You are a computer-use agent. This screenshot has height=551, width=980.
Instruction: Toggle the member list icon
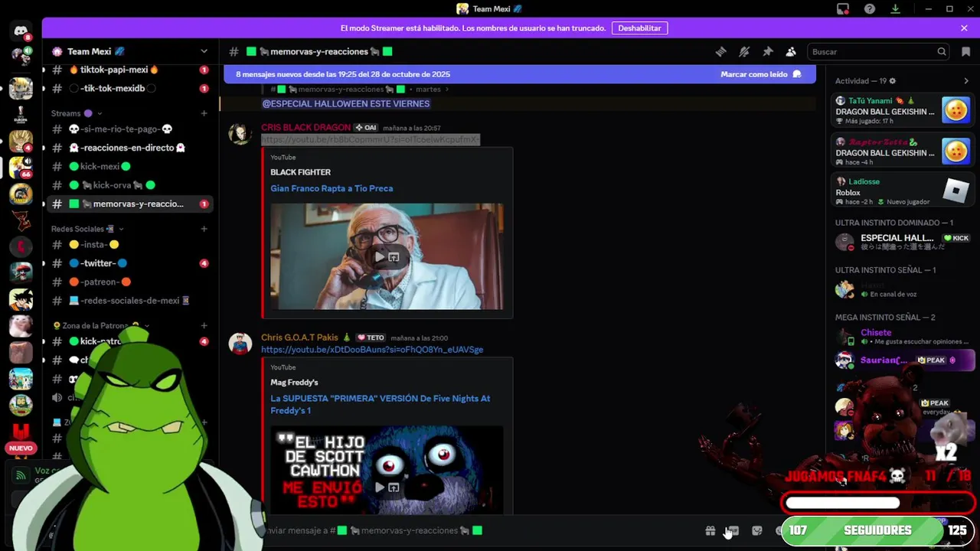point(791,51)
